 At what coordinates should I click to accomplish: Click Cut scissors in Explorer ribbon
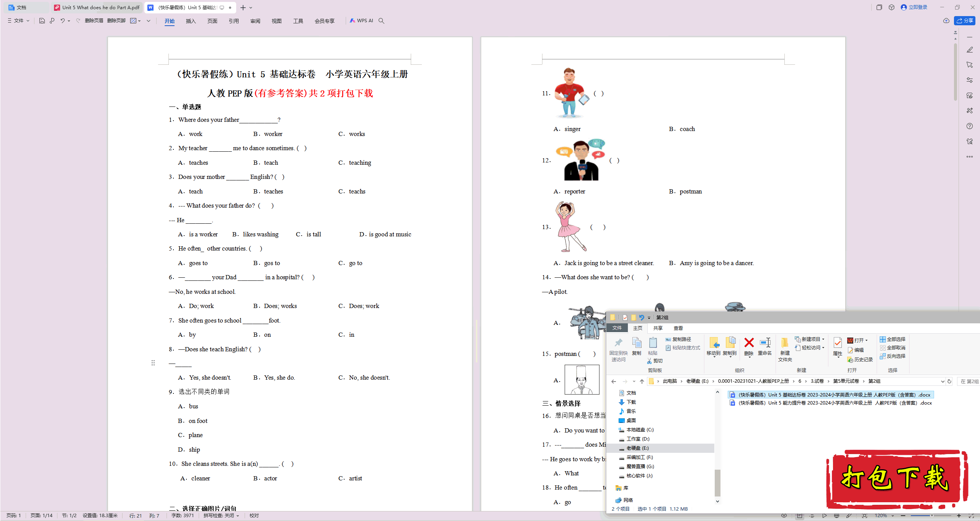pyautogui.click(x=655, y=361)
